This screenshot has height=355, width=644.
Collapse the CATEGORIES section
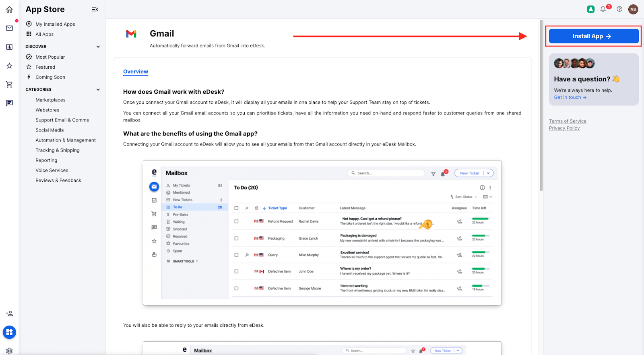[98, 90]
